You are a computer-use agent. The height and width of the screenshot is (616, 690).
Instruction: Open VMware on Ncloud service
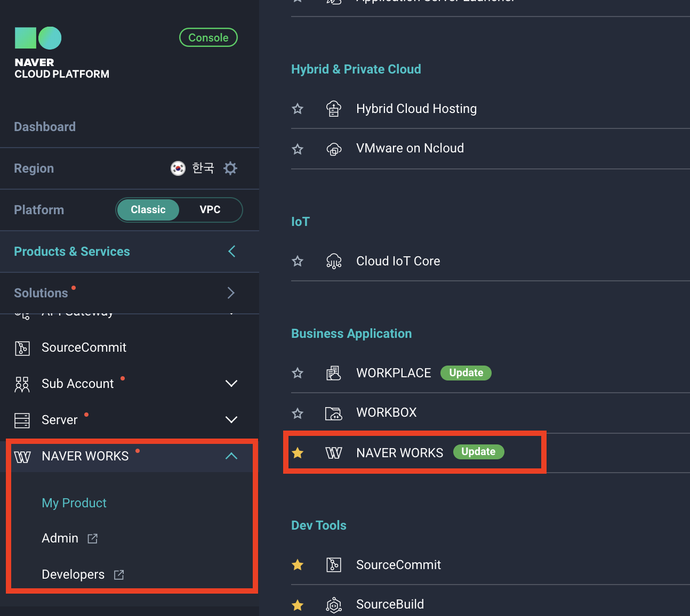pyautogui.click(x=410, y=148)
